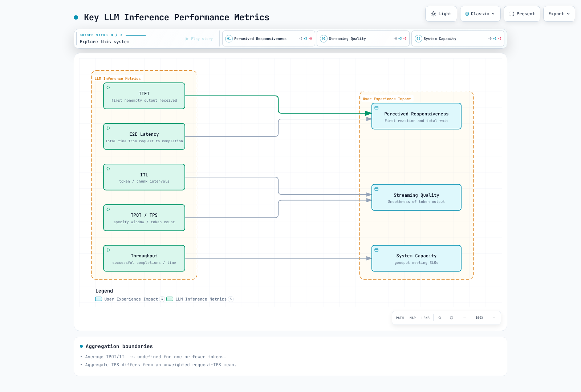
Task: Click the window icon on Perceived Responsiveness node
Action: 377,108
